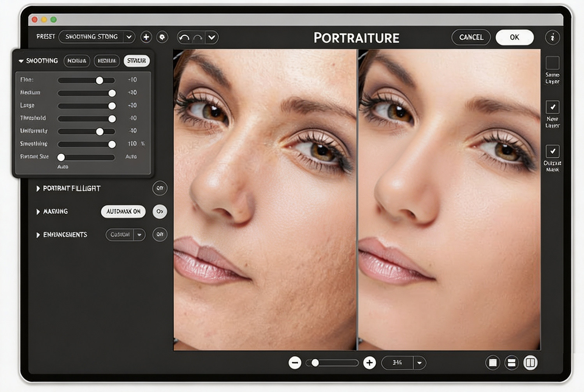Enable the Same Layer checkbox

[x=552, y=63]
